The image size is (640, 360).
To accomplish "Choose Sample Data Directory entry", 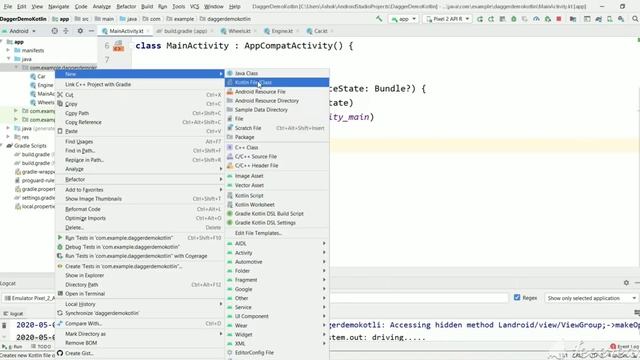I will pyautogui.click(x=277, y=110).
